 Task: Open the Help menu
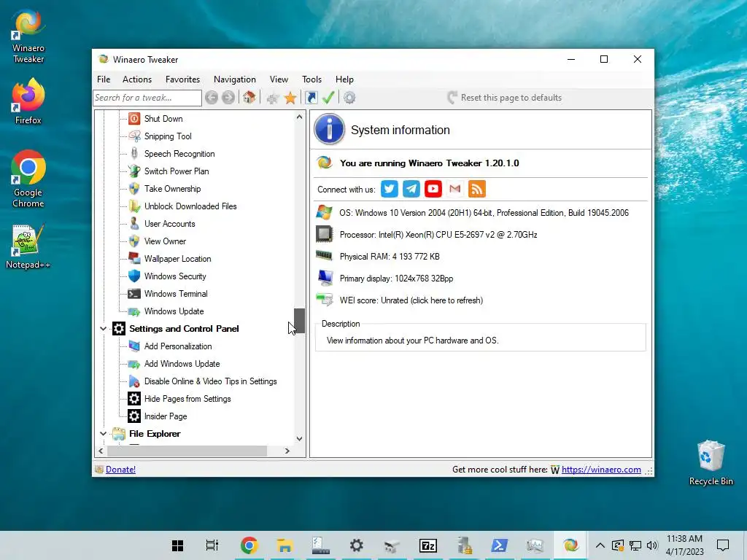point(344,79)
